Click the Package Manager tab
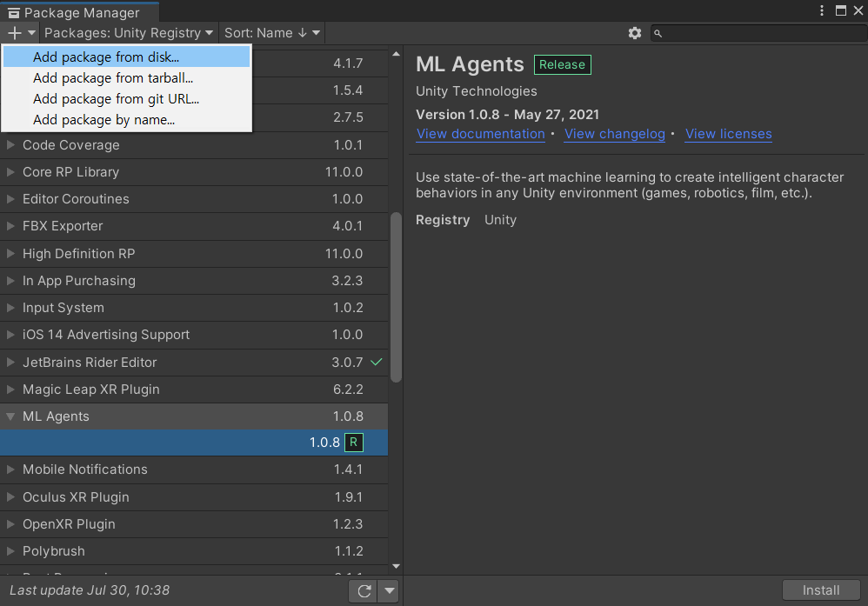This screenshot has width=868, height=606. pyautogui.click(x=80, y=12)
